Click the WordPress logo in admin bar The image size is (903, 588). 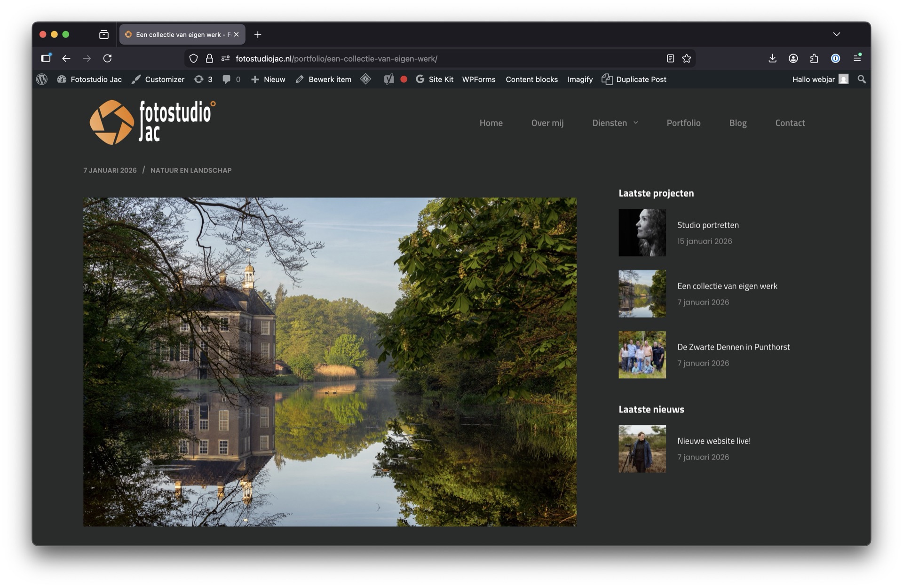click(x=42, y=79)
